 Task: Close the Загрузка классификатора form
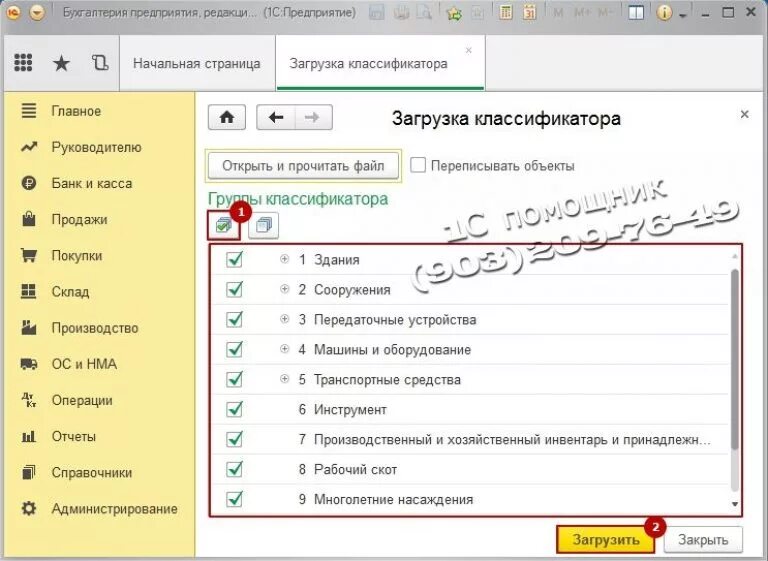(x=744, y=114)
